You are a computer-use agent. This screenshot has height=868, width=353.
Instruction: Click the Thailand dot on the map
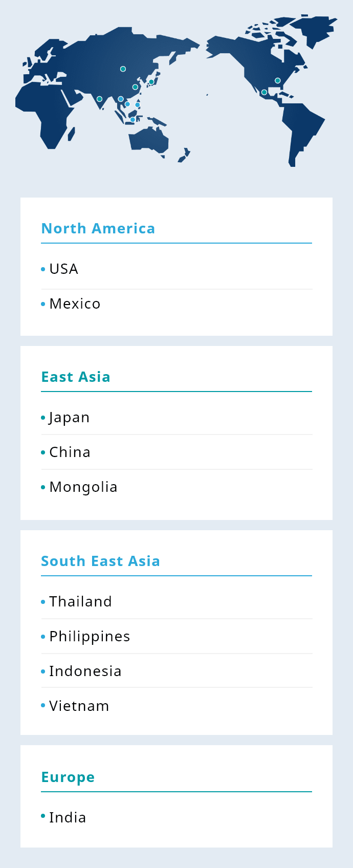pyautogui.click(x=121, y=99)
